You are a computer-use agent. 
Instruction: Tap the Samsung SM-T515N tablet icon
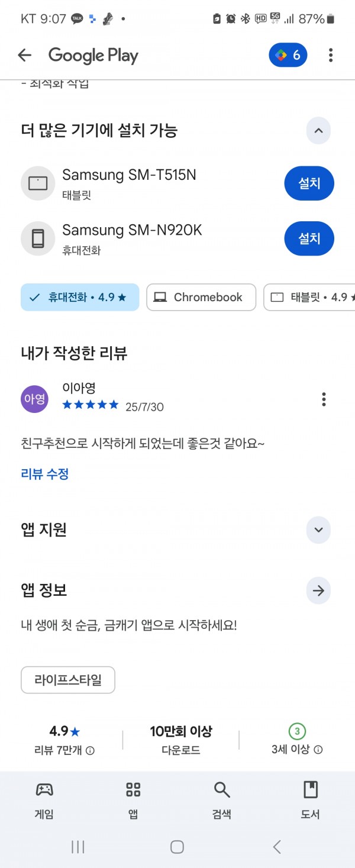38,183
